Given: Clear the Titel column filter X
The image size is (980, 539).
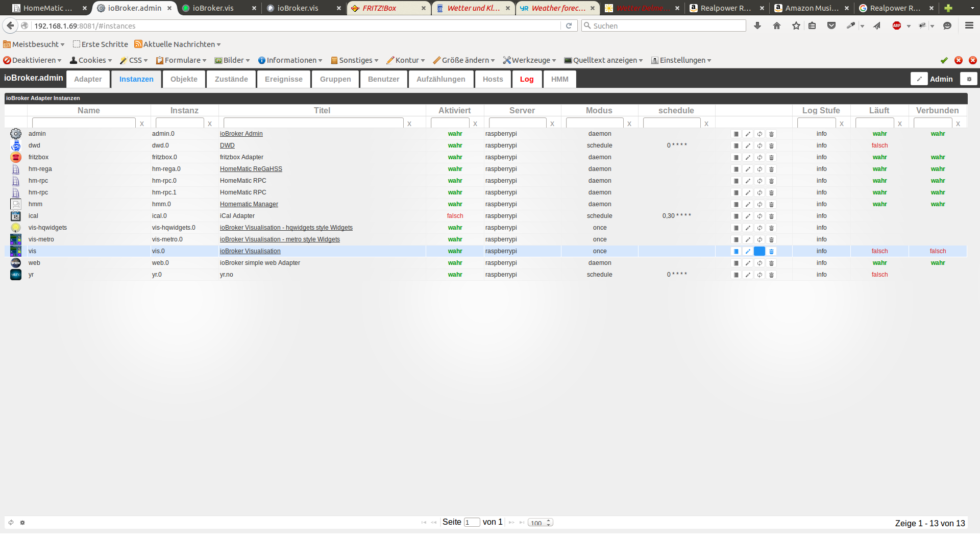Looking at the screenshot, I should click(409, 124).
